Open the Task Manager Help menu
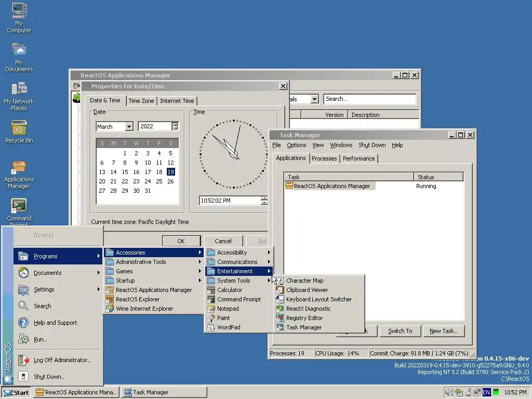This screenshot has height=399, width=532. click(397, 145)
